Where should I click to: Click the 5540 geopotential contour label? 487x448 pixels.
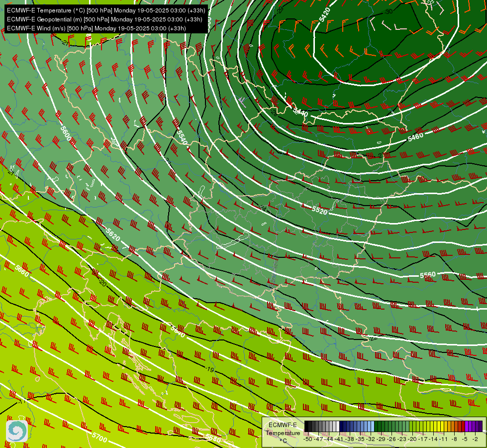(x=183, y=137)
